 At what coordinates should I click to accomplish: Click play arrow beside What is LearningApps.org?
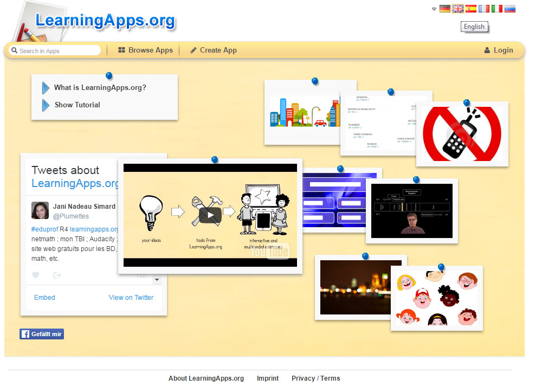(x=46, y=88)
